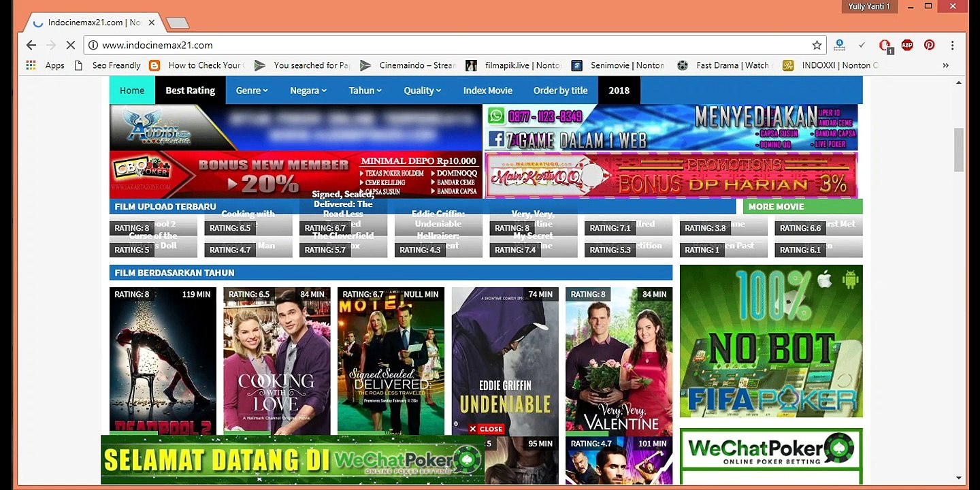Screen dimensions: 980x490
Task: Expand the Negara dropdown menu
Action: click(308, 91)
